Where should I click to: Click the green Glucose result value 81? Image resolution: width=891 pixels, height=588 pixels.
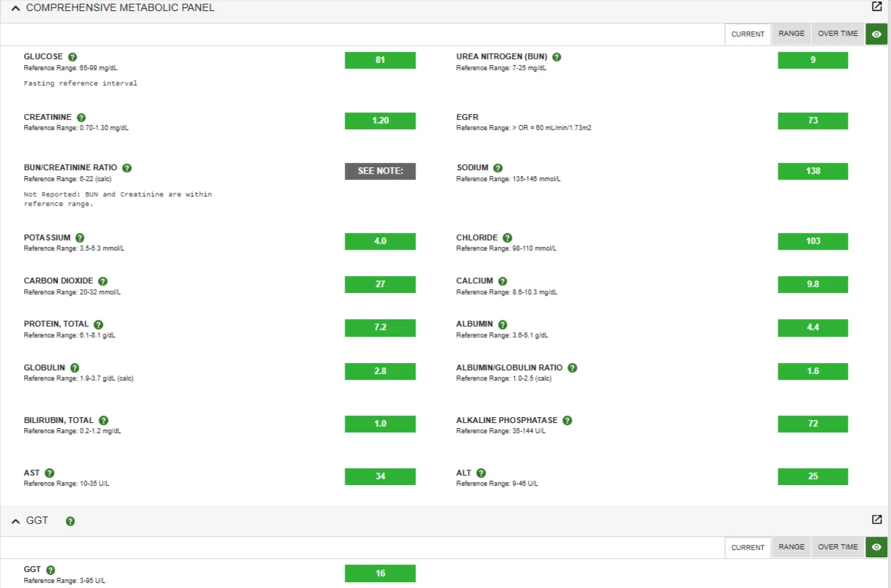[x=380, y=60]
